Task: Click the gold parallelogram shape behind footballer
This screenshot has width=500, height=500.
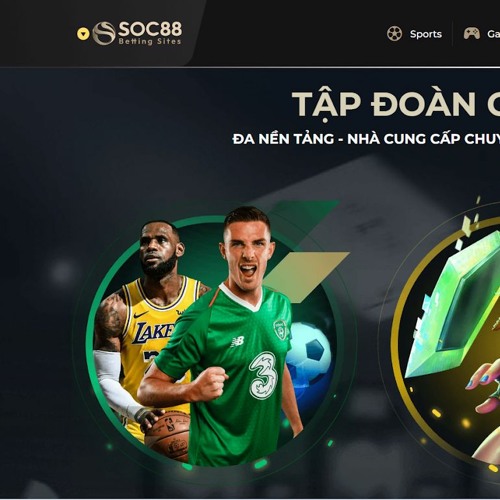Action: [x=308, y=273]
